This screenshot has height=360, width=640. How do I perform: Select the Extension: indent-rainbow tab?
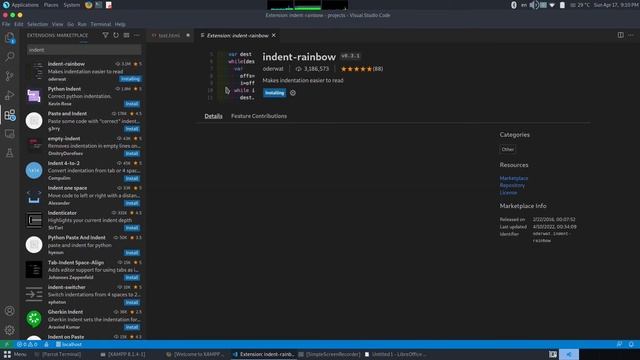pyautogui.click(x=237, y=36)
